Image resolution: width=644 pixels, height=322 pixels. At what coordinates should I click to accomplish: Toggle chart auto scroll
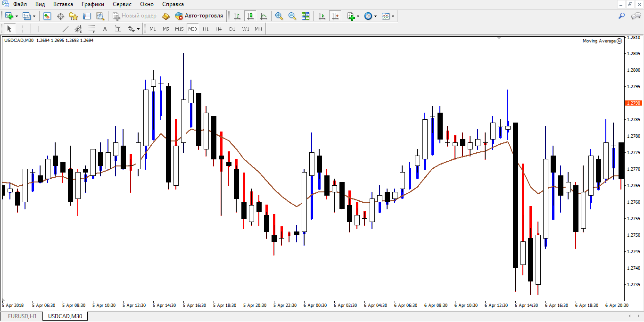click(x=322, y=16)
